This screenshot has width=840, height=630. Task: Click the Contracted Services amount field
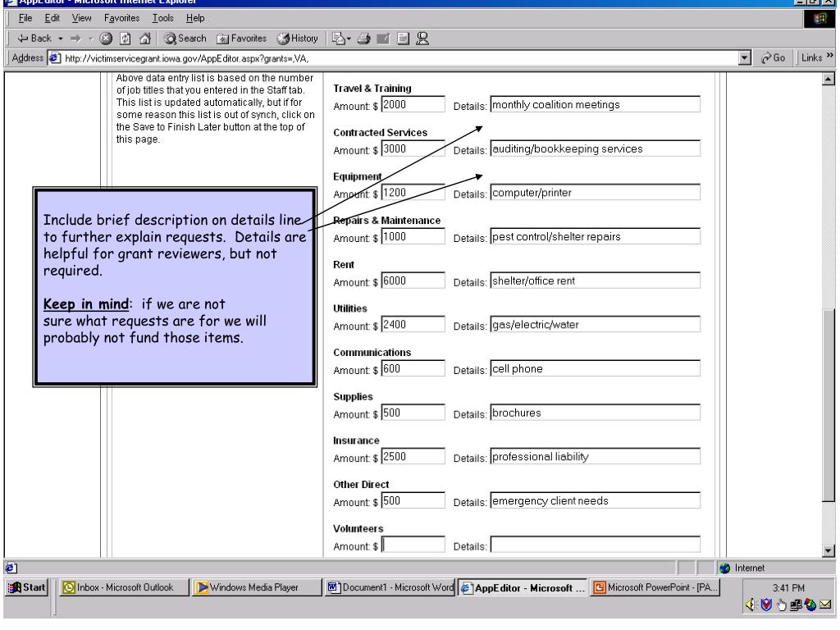point(413,148)
